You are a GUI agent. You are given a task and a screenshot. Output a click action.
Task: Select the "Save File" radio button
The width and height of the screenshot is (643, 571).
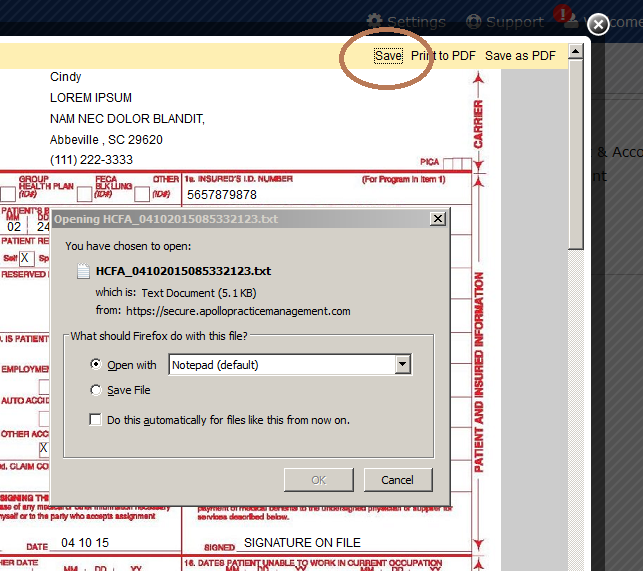[96, 390]
